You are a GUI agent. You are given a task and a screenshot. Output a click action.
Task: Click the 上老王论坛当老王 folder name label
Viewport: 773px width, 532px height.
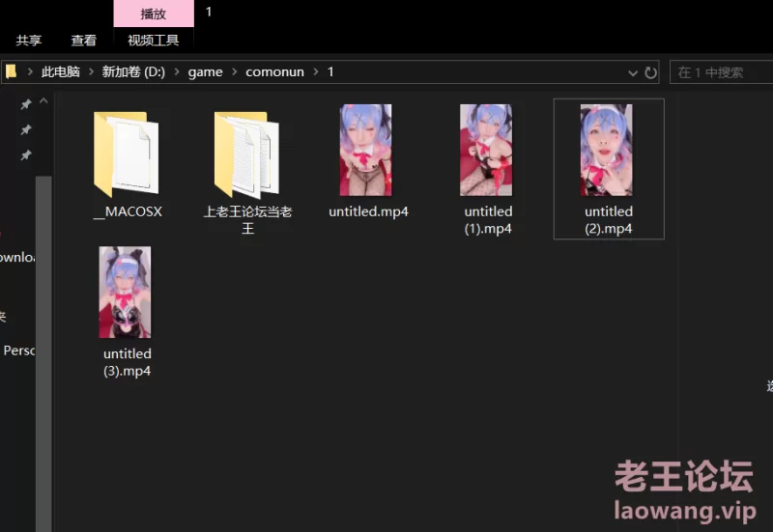pos(248,220)
